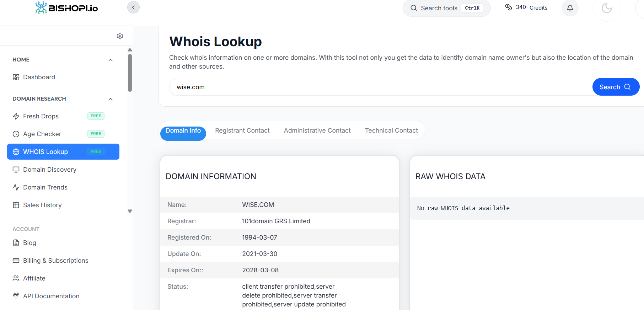The height and width of the screenshot is (310, 644).
Task: Click the Ctrl K shortcut badge
Action: pyautogui.click(x=472, y=8)
